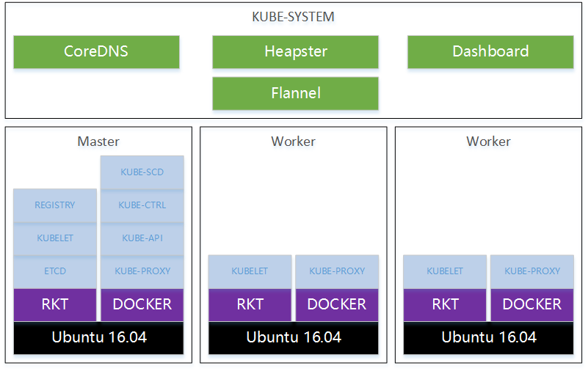This screenshot has width=588, height=371.
Task: Select the Heapster green box
Action: click(296, 52)
